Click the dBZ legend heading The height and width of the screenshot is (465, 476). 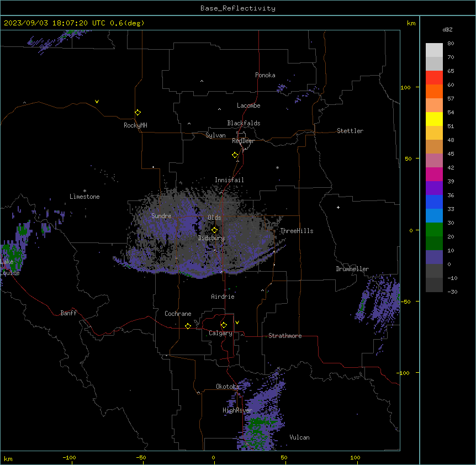click(x=447, y=29)
